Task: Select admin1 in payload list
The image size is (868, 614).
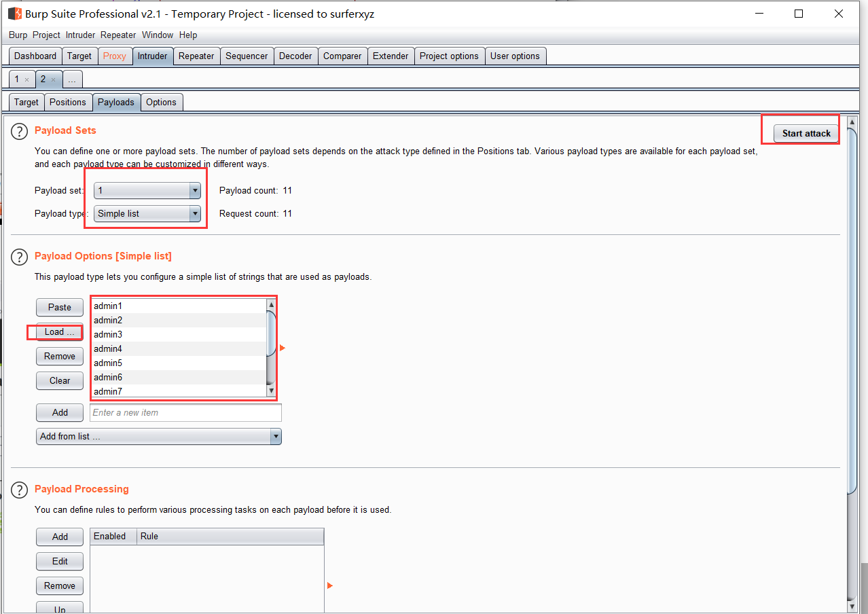Action: tap(179, 306)
